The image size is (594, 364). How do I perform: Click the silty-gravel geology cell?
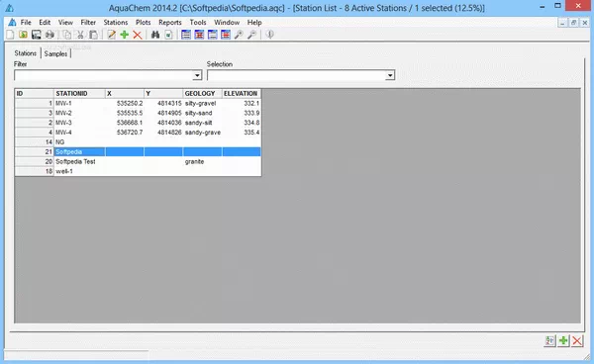pos(203,103)
